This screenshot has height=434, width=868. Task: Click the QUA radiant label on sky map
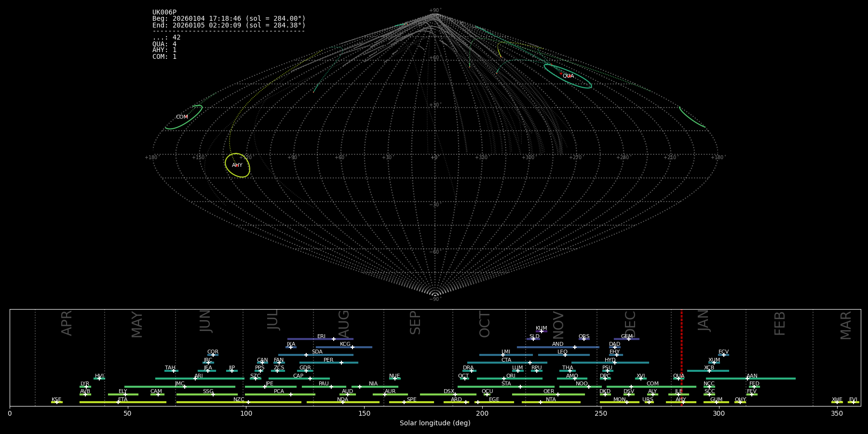pyautogui.click(x=568, y=76)
